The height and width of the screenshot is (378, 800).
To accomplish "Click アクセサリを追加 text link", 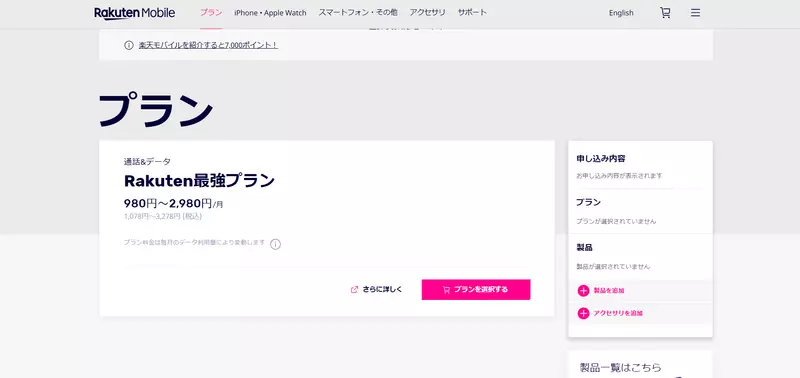I will (618, 313).
